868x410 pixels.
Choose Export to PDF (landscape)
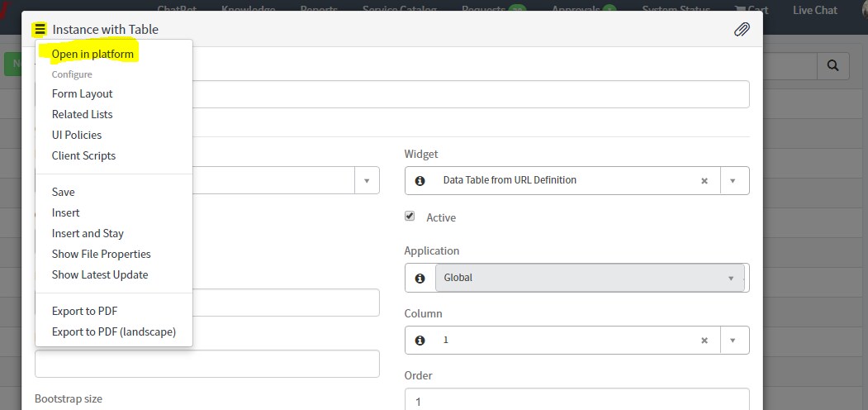tap(114, 331)
